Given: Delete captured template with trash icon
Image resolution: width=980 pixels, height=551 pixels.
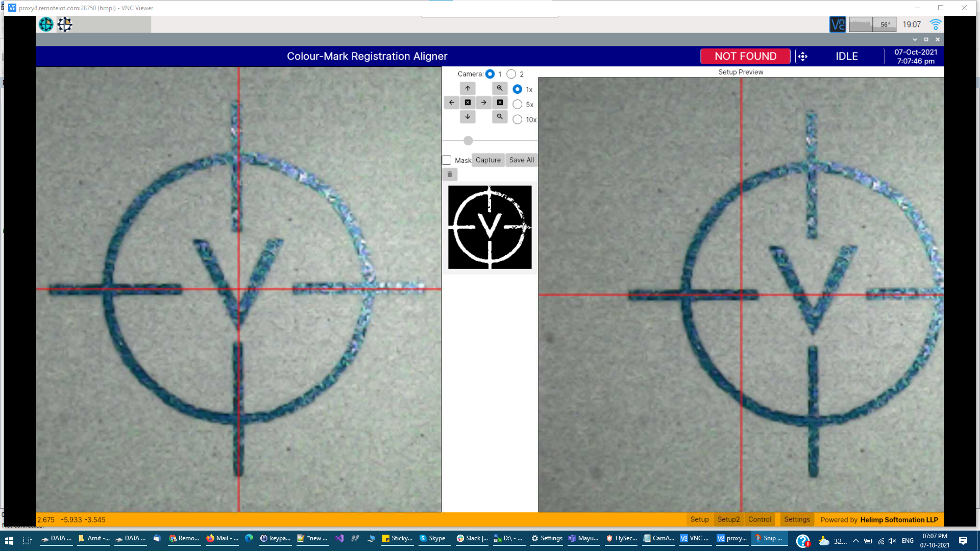Looking at the screenshot, I should [x=450, y=174].
